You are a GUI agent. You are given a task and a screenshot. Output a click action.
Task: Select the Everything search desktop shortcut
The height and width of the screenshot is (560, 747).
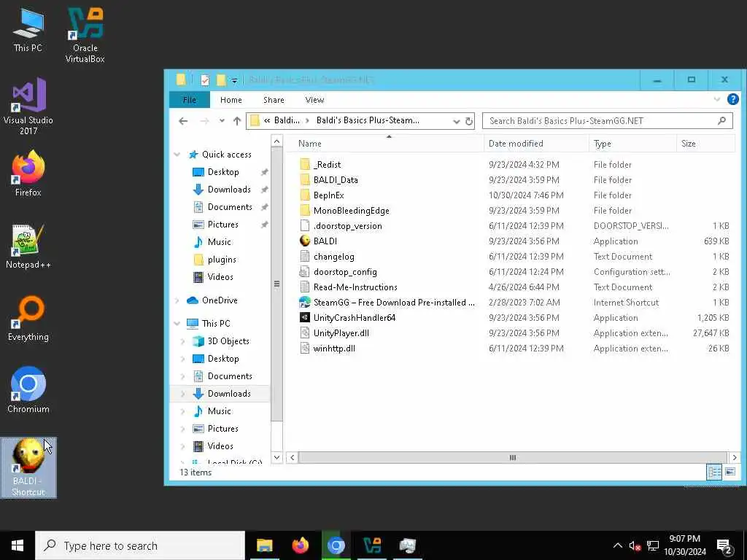point(28,319)
